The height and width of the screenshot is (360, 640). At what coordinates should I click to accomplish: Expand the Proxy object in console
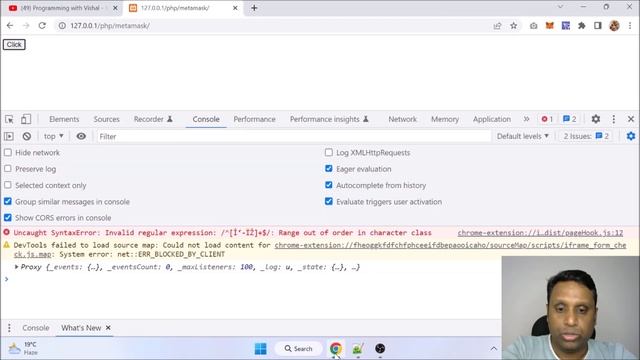[x=17, y=267]
